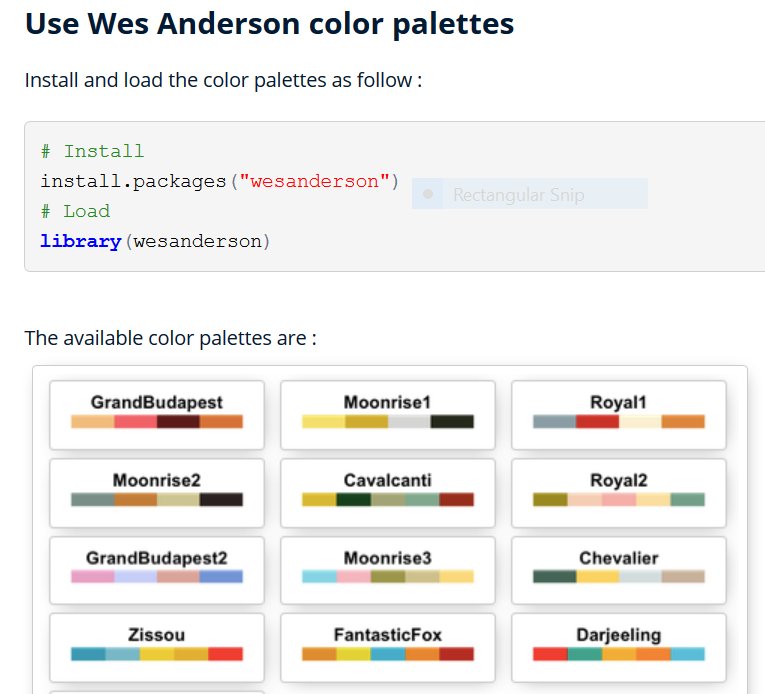Pick the olive swatch in Moonrise3
Screen dimensions: 765x694
pos(388,576)
